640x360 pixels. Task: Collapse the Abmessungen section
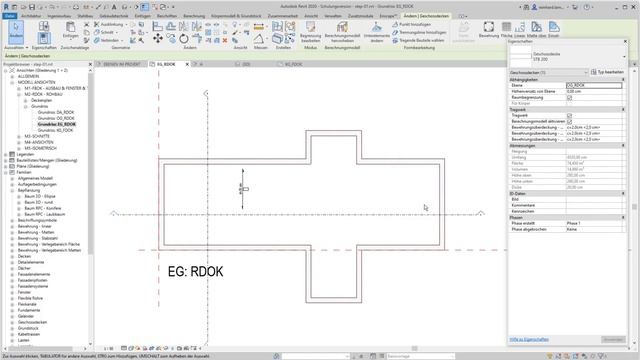(x=623, y=146)
